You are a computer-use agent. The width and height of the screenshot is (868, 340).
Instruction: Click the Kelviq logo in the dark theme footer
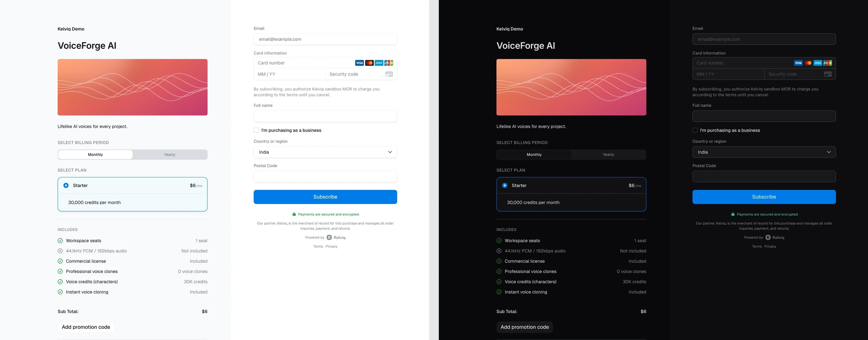pyautogui.click(x=775, y=237)
